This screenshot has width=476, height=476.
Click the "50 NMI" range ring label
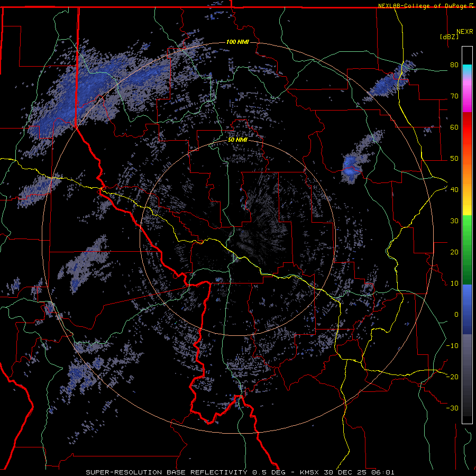237,140
